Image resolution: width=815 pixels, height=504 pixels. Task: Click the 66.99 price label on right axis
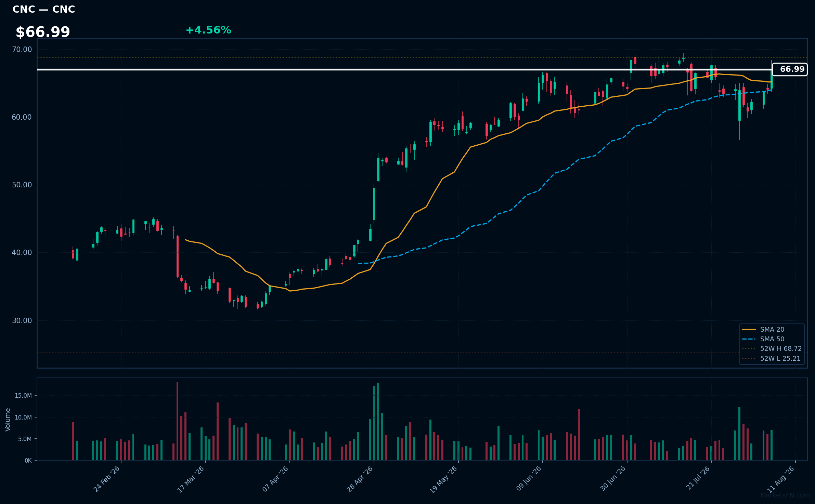pos(790,69)
